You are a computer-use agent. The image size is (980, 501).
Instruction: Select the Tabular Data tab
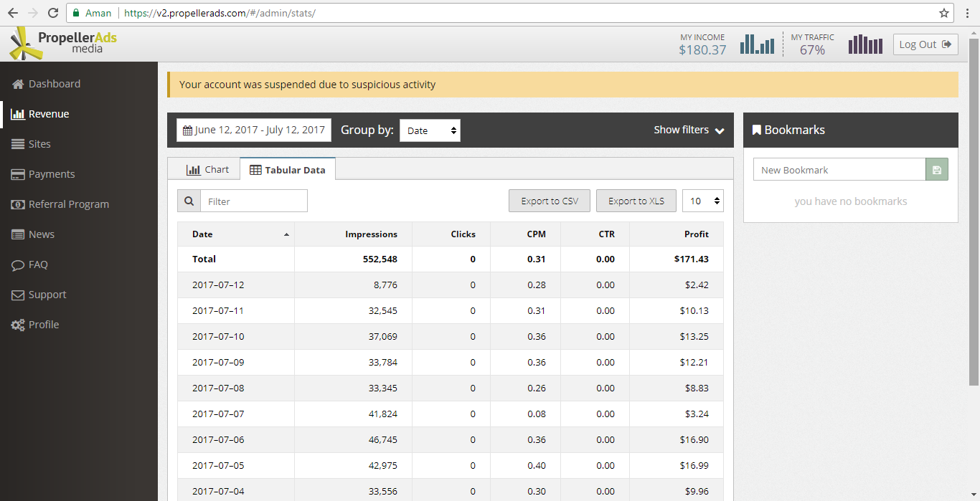288,170
